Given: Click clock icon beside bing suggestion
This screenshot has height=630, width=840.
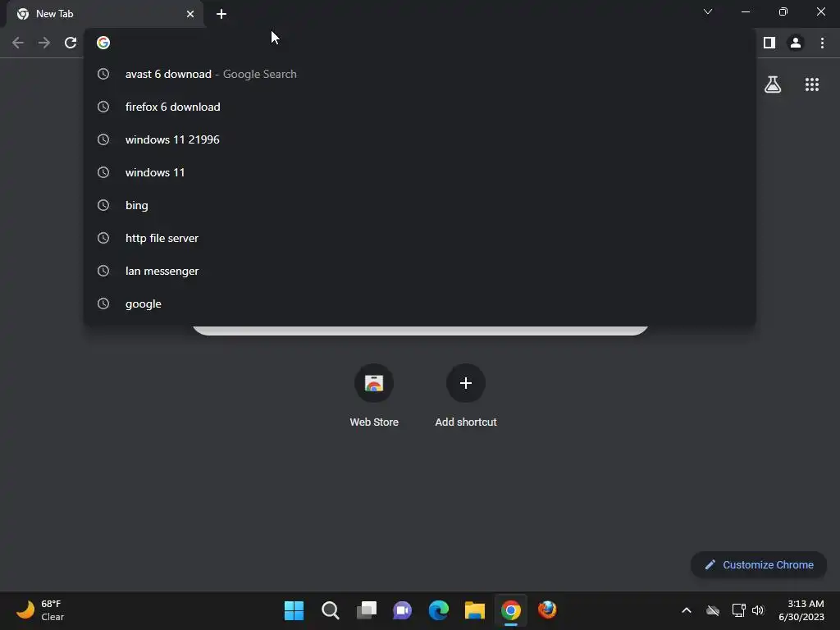Looking at the screenshot, I should (103, 205).
